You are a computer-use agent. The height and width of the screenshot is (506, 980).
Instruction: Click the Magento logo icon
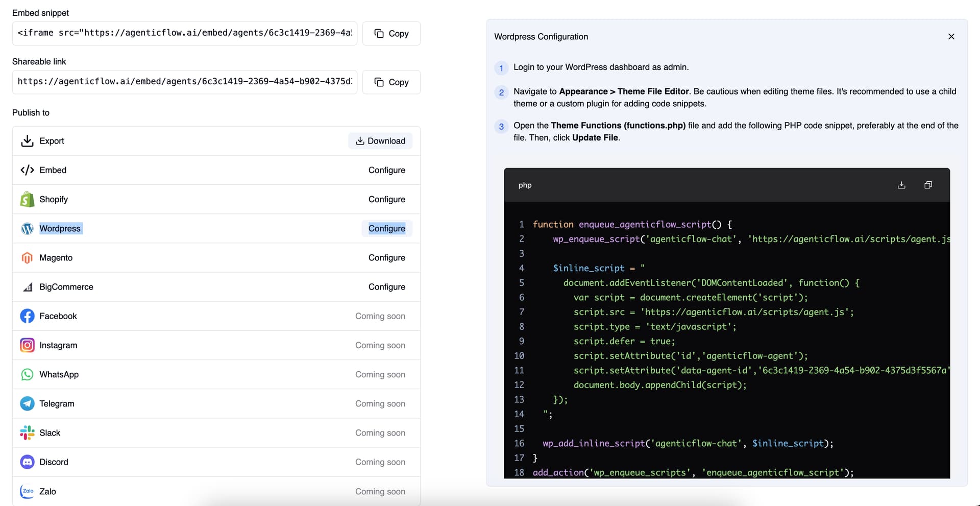click(x=27, y=258)
